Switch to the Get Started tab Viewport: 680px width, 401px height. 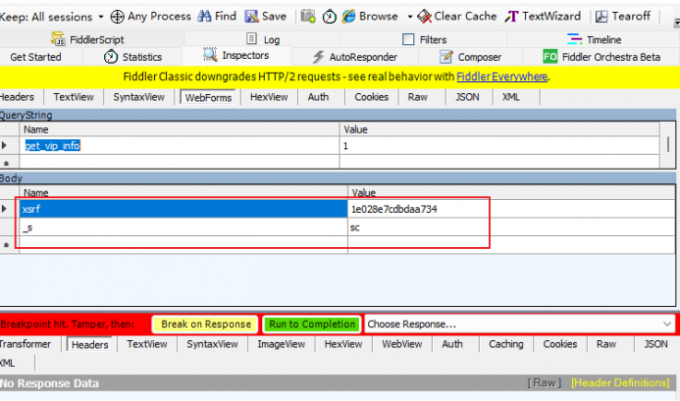click(x=36, y=57)
